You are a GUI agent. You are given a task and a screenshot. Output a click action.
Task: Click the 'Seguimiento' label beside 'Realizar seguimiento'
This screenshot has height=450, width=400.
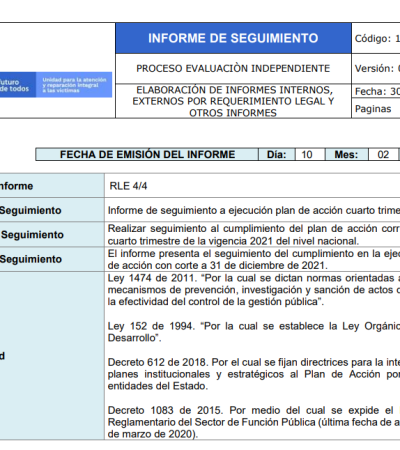point(32,235)
